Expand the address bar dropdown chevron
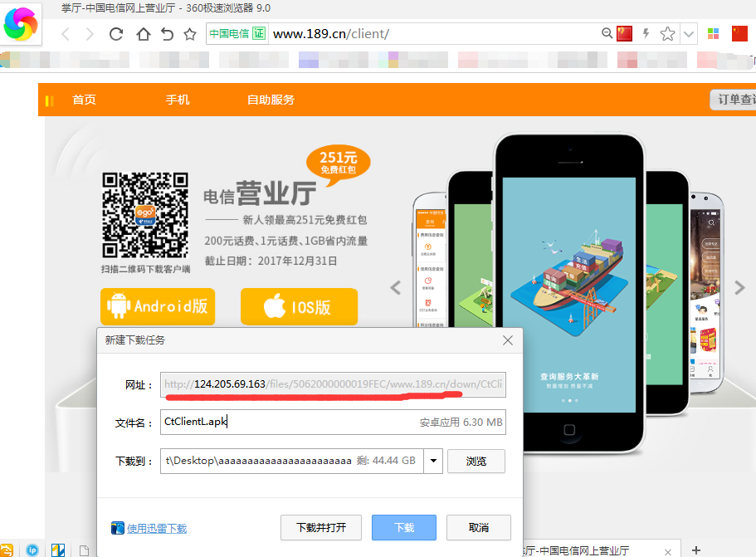This screenshot has width=756, height=557. [689, 34]
